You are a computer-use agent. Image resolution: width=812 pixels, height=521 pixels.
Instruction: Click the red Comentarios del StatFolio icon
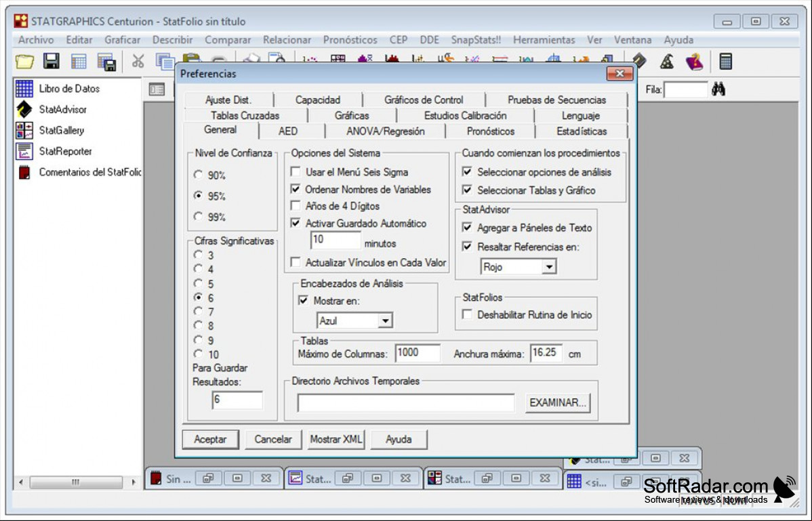(24, 172)
